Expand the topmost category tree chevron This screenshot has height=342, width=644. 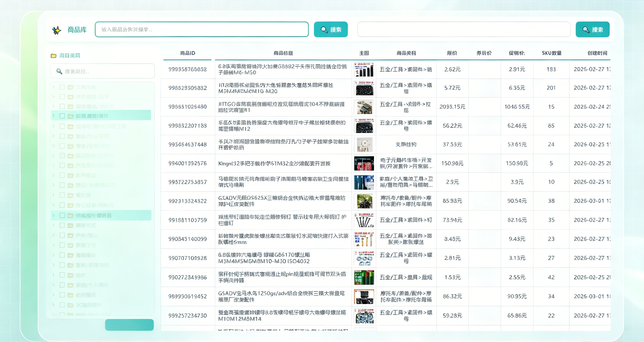(54, 87)
